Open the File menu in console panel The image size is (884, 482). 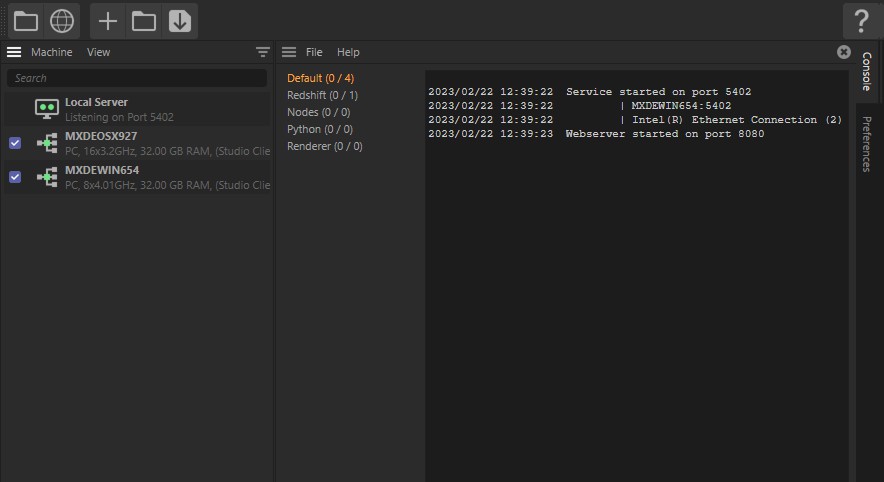pyautogui.click(x=314, y=52)
